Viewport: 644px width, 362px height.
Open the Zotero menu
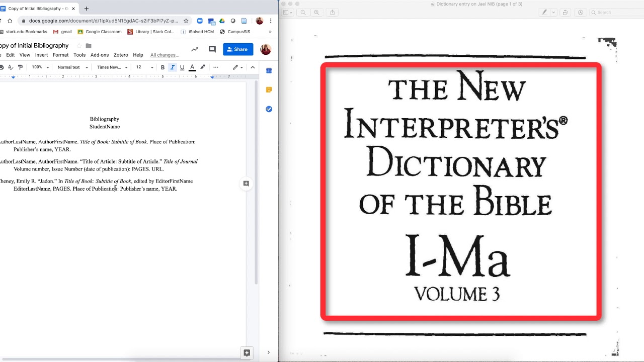point(121,55)
